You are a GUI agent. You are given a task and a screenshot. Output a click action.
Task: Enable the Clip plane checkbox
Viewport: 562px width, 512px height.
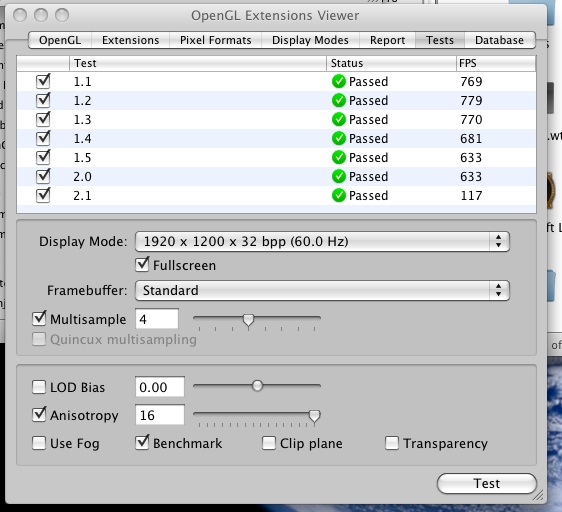point(269,443)
